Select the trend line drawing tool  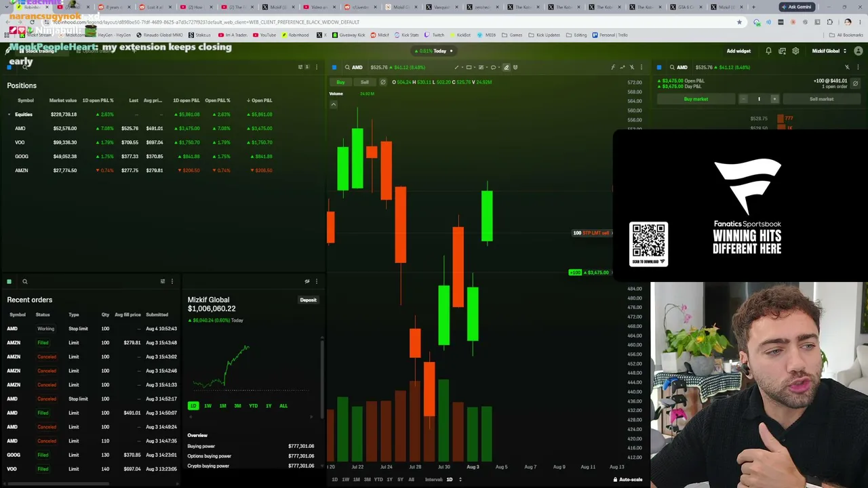coord(456,67)
